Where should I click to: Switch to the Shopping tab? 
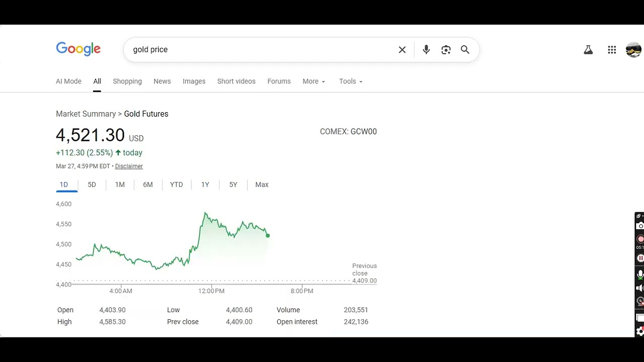click(127, 81)
